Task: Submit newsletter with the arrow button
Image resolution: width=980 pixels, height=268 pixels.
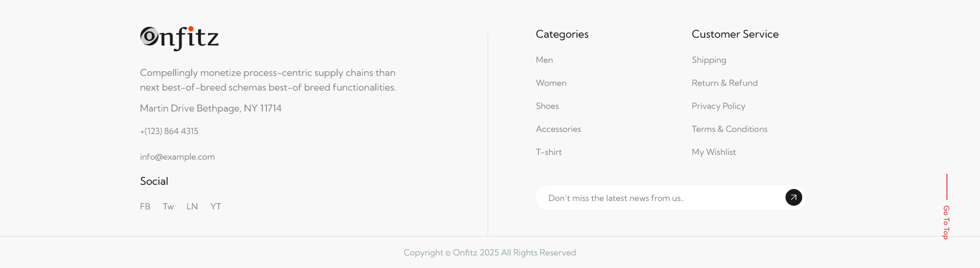Action: pyautogui.click(x=793, y=197)
